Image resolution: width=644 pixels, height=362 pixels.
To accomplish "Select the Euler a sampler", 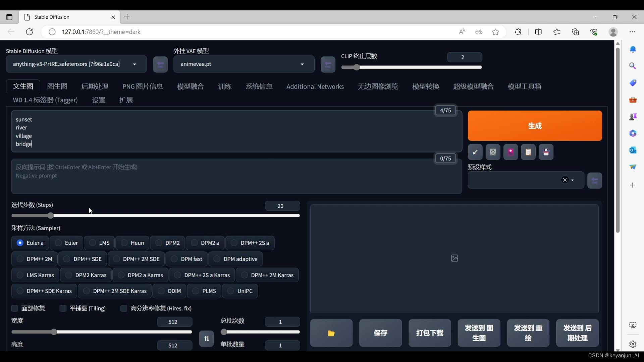I will (30, 243).
